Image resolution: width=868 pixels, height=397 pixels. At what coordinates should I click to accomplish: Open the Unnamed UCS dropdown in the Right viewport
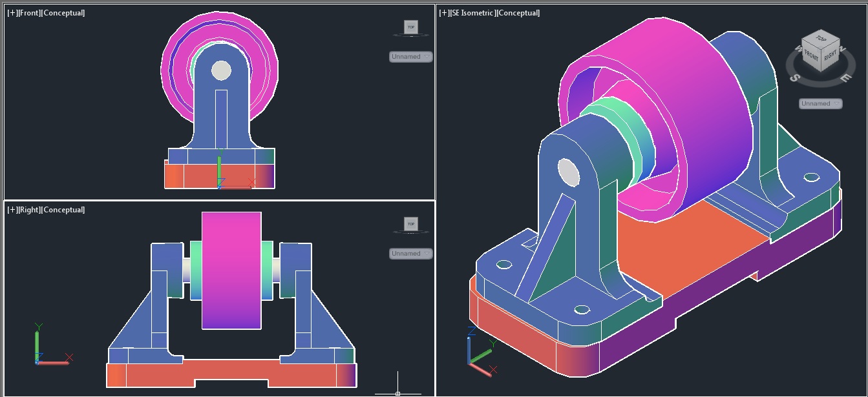[410, 254]
